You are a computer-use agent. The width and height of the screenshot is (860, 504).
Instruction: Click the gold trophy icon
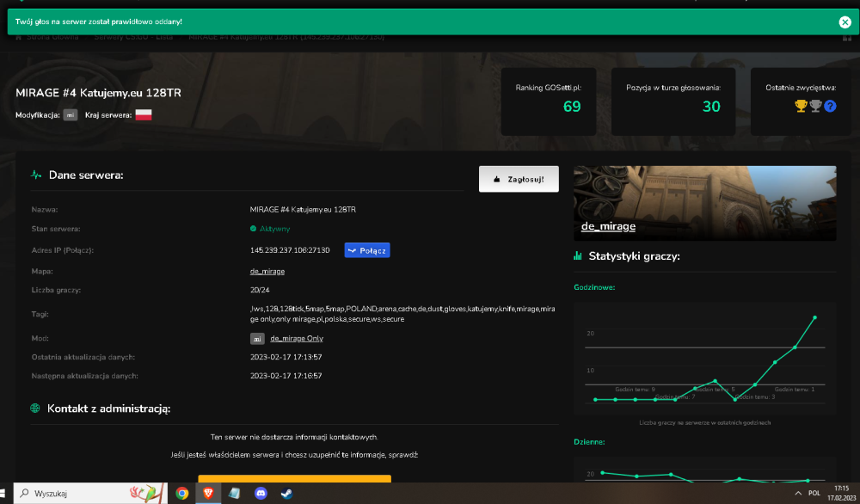coord(801,106)
